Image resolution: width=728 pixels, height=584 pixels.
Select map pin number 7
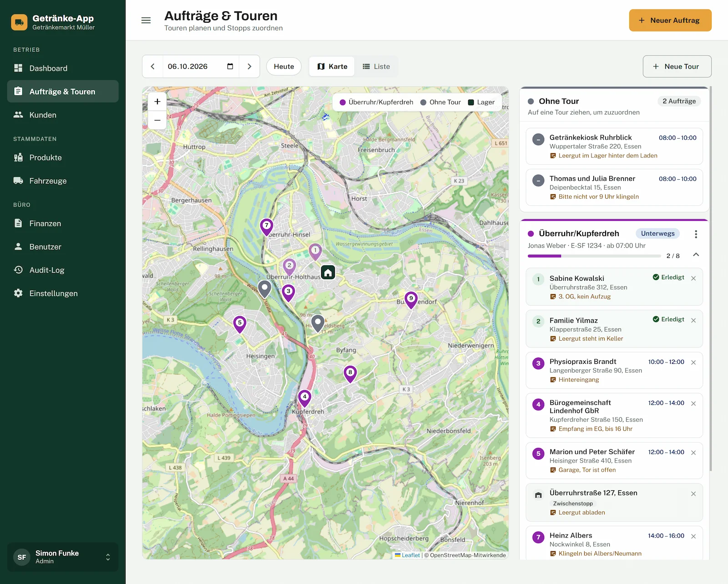coord(267,227)
